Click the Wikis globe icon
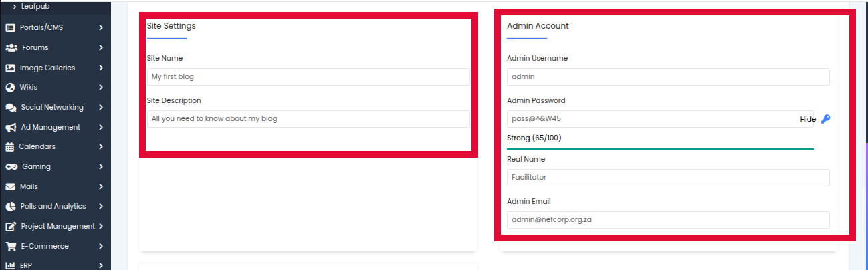Screen dimensions: 868x270 tap(10, 88)
